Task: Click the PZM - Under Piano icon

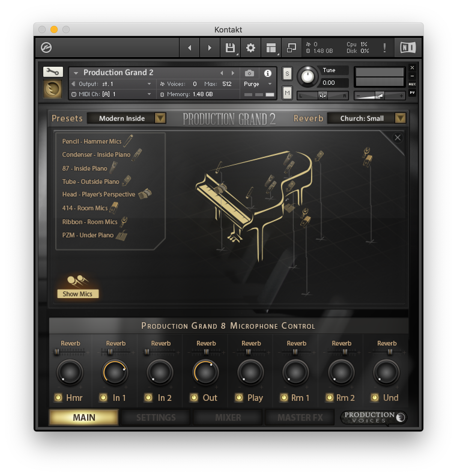Action: point(121,236)
